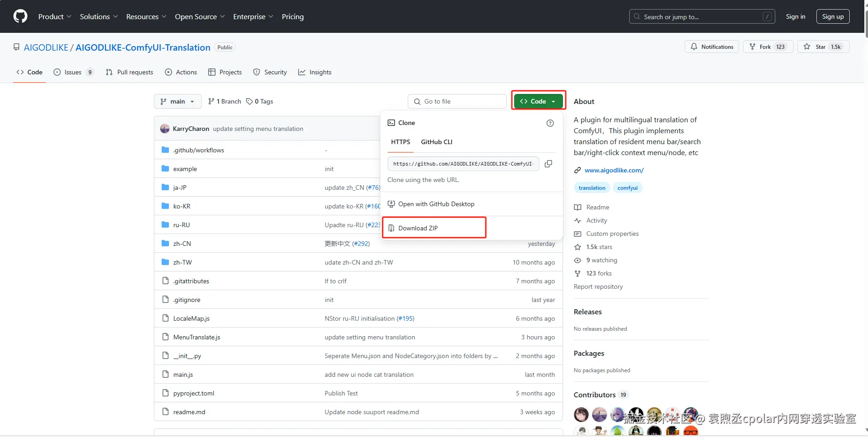Click the link icon beside www.aigodlike.com
The height and width of the screenshot is (437, 868).
(x=578, y=170)
